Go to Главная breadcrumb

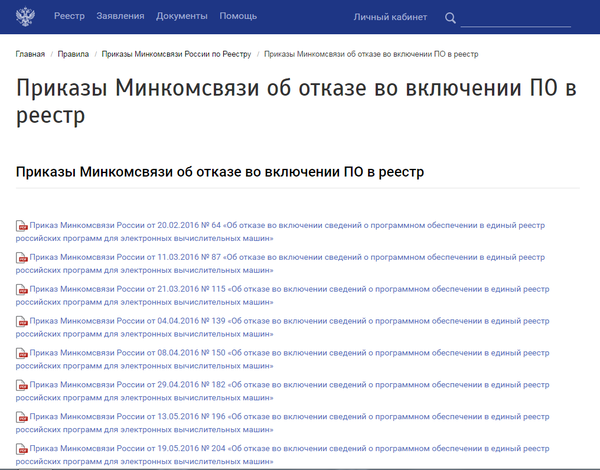pos(30,54)
